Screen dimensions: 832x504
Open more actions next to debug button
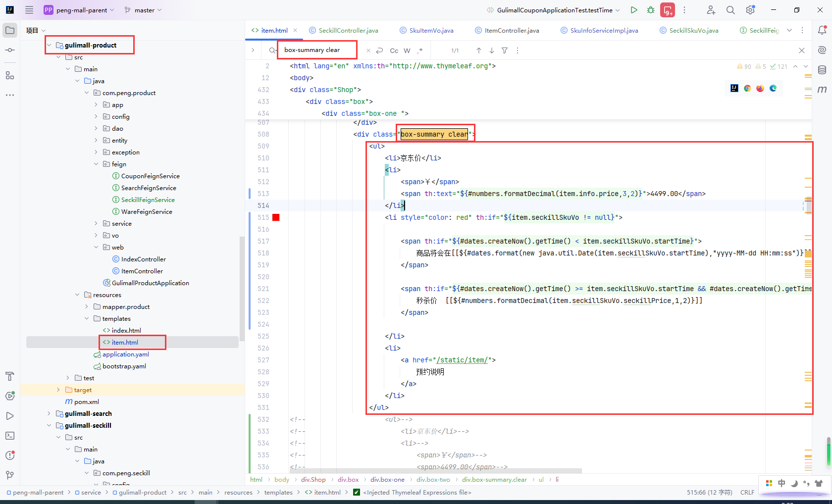point(684,10)
